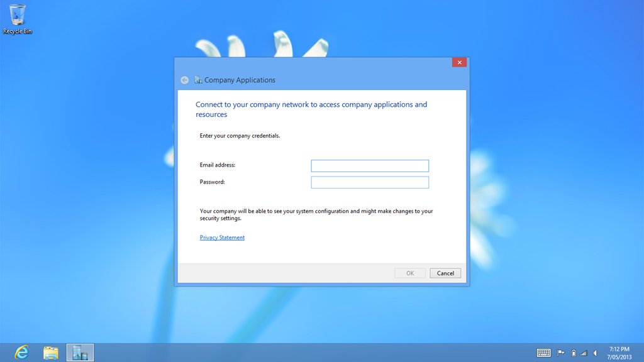Select the Company Applications taskbar button
644x362 pixels.
pos(80,353)
